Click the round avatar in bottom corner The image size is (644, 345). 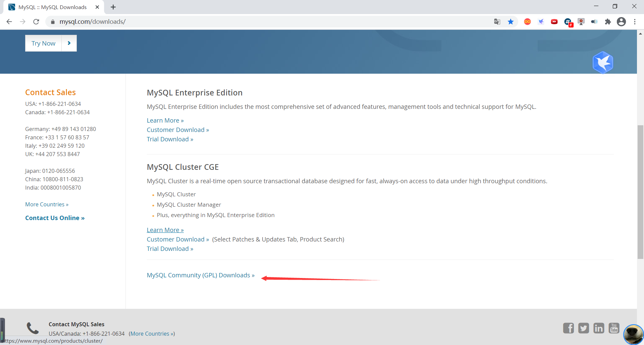click(x=634, y=335)
